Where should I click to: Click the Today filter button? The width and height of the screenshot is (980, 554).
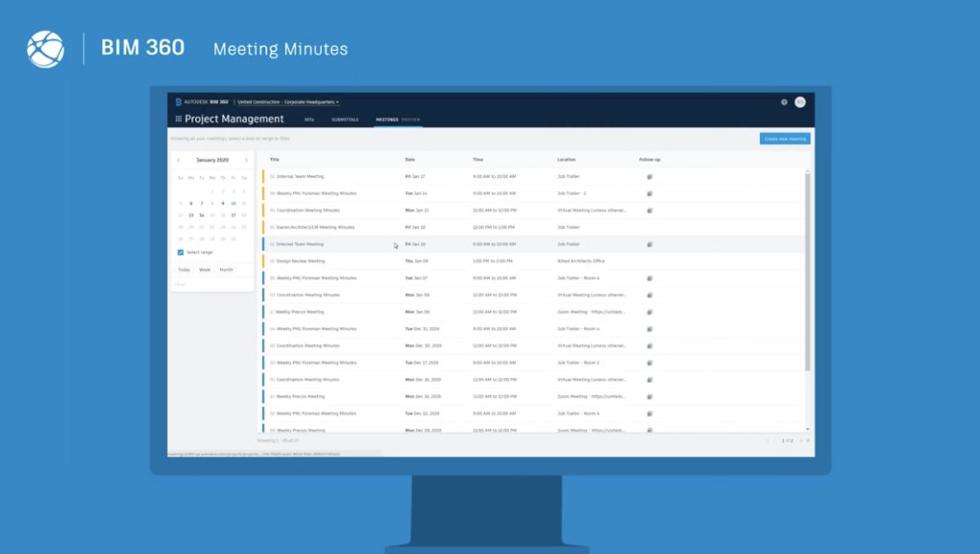coord(184,270)
